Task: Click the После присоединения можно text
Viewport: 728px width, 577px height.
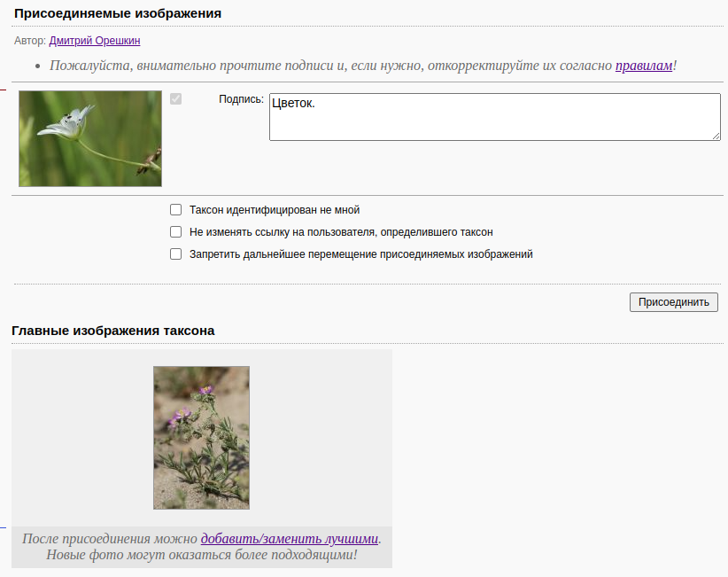Action: 110,539
